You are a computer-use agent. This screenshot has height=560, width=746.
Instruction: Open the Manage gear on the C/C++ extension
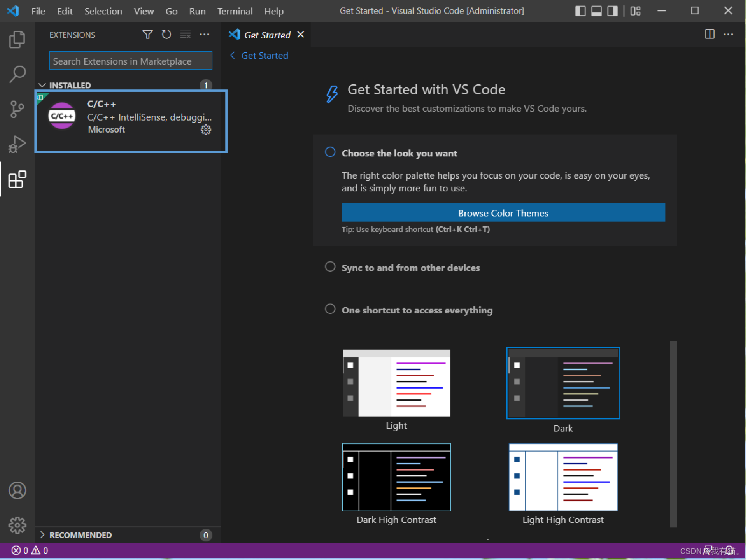[206, 130]
